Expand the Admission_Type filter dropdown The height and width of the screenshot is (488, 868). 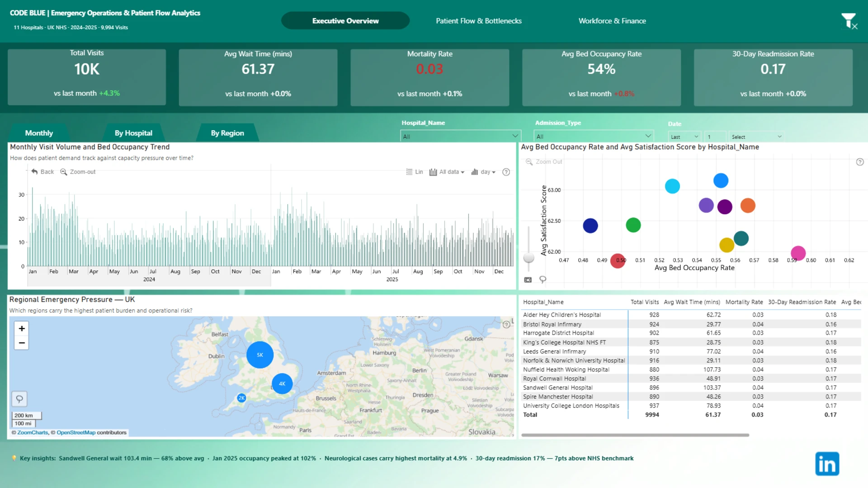pyautogui.click(x=594, y=136)
